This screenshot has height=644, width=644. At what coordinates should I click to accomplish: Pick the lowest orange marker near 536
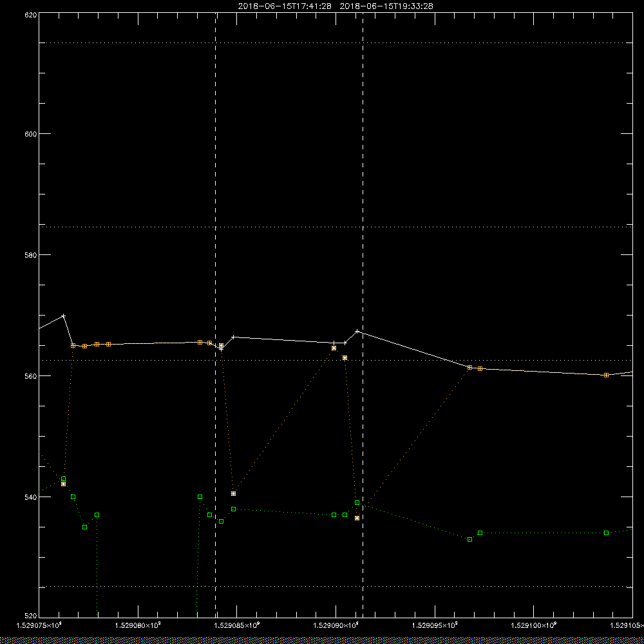coord(357,518)
